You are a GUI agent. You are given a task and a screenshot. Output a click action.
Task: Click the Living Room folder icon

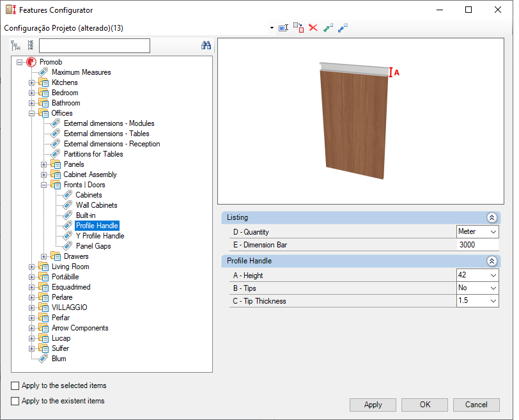click(43, 267)
